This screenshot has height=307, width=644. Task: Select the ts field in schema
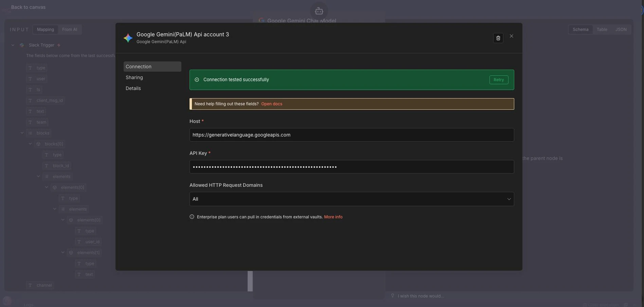[x=34, y=90]
